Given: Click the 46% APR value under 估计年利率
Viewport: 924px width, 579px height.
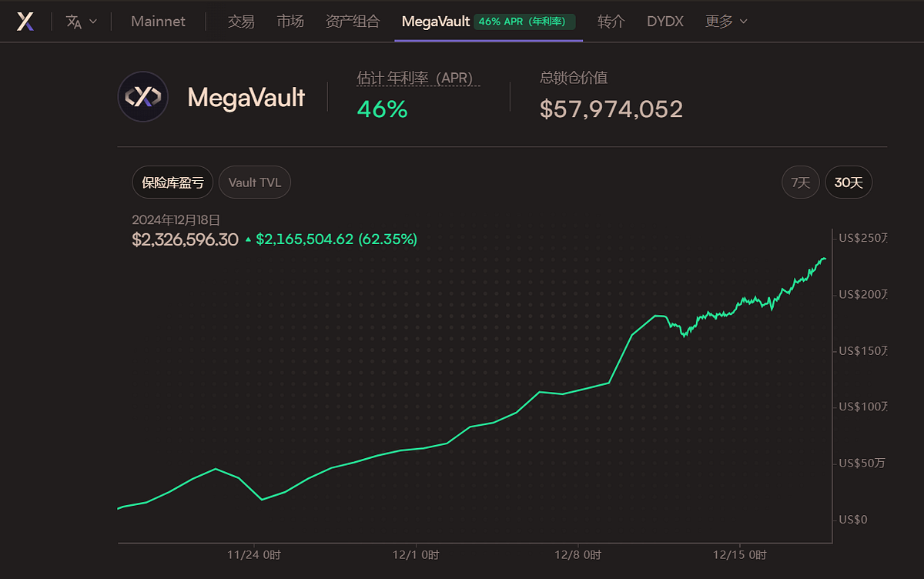Looking at the screenshot, I should 381,109.
